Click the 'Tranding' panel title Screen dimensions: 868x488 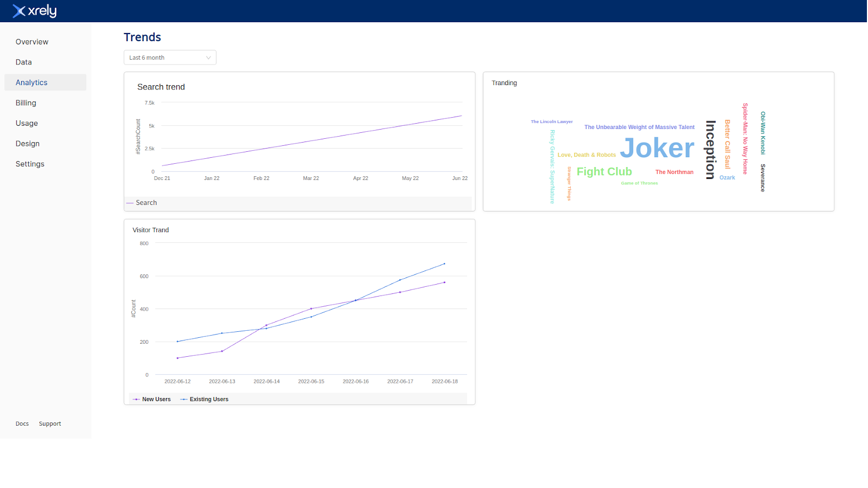coord(504,83)
